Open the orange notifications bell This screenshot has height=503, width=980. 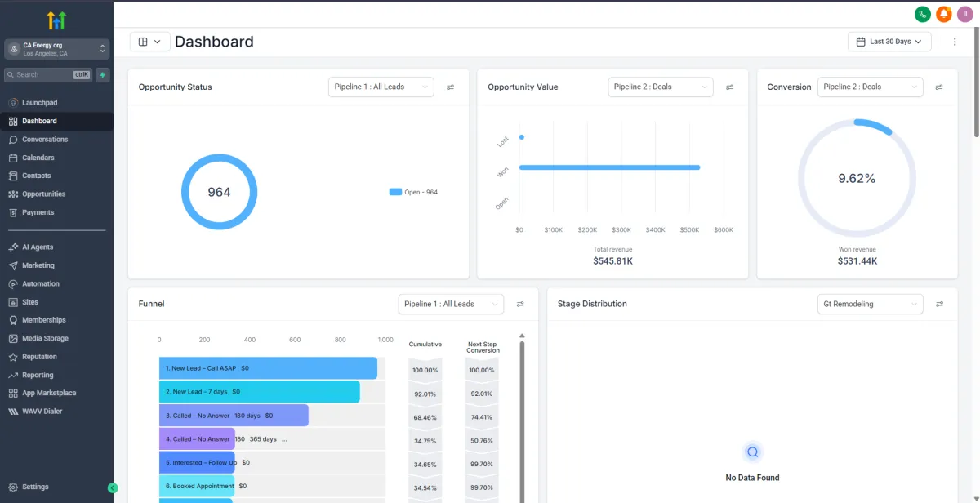tap(944, 14)
